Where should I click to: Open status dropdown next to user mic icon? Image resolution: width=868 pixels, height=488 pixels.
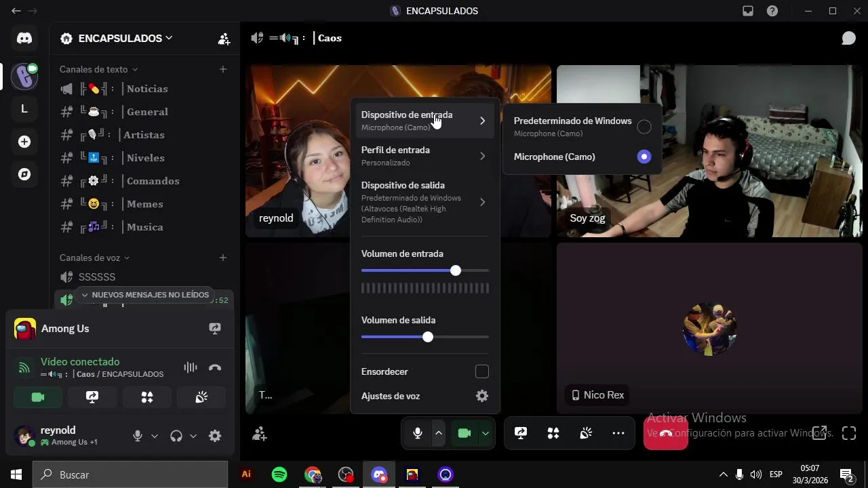[155, 436]
